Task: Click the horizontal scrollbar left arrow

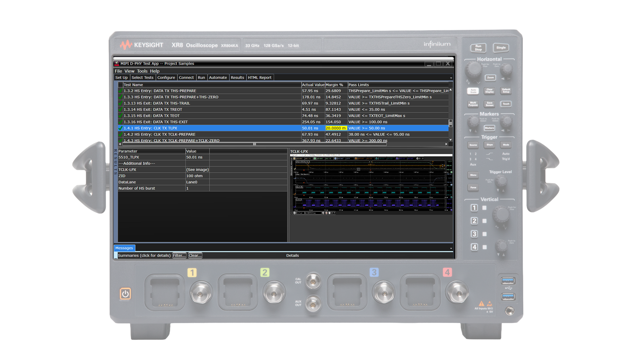Action: point(120,144)
